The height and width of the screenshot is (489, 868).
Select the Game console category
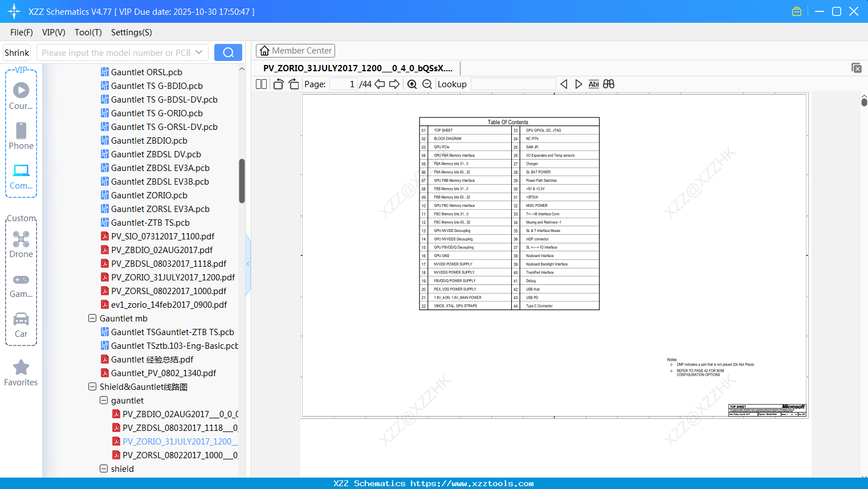click(21, 285)
